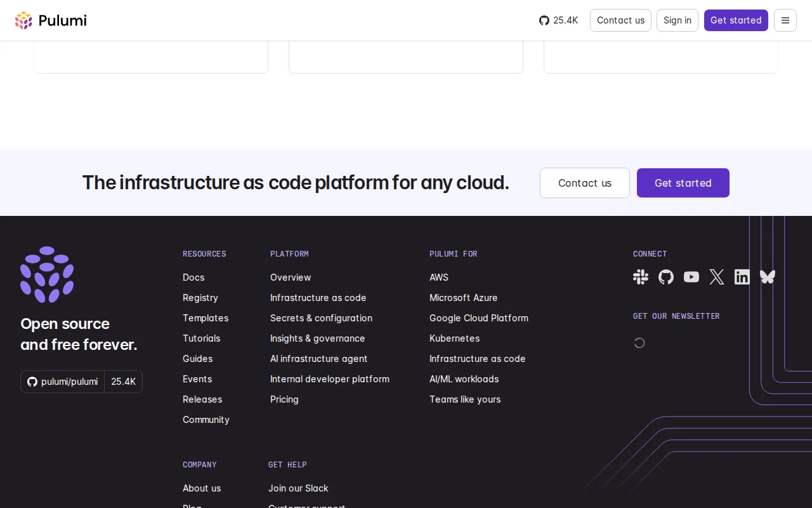
Task: Open the X (Twitter) icon
Action: [x=717, y=277]
